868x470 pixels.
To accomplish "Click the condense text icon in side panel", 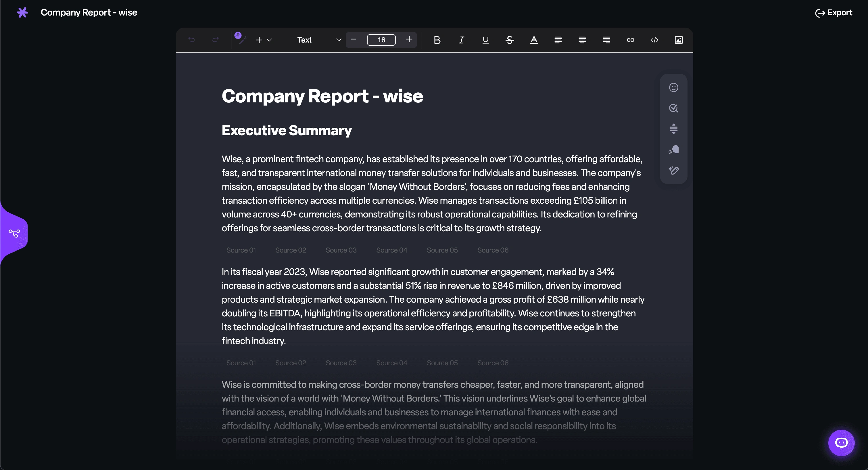I will (674, 129).
